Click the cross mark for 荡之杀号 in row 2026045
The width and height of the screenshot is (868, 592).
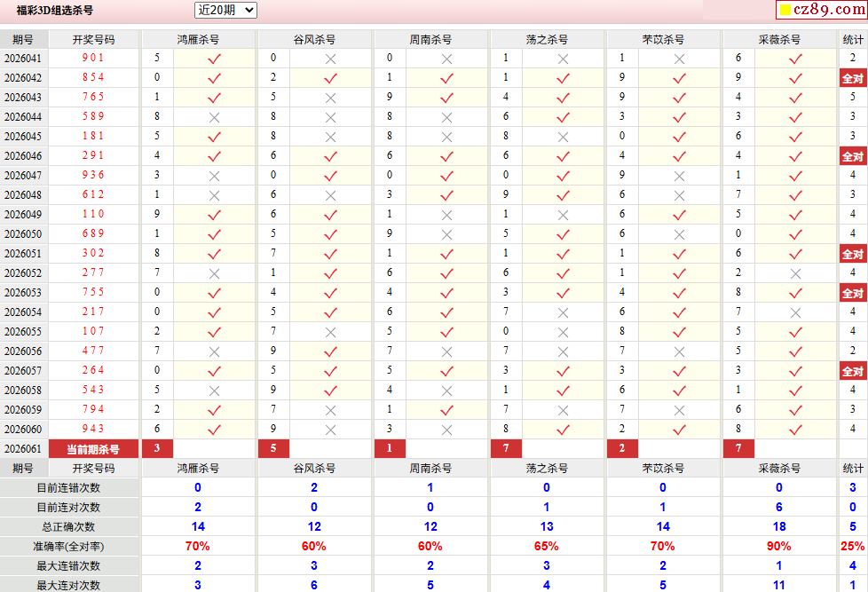click(563, 137)
